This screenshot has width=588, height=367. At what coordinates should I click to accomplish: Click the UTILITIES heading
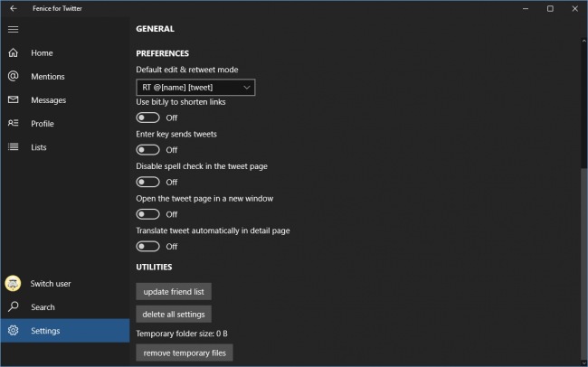[x=154, y=267]
